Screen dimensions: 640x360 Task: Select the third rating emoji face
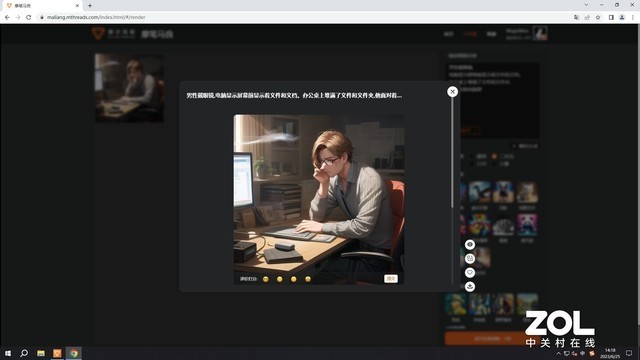click(293, 279)
